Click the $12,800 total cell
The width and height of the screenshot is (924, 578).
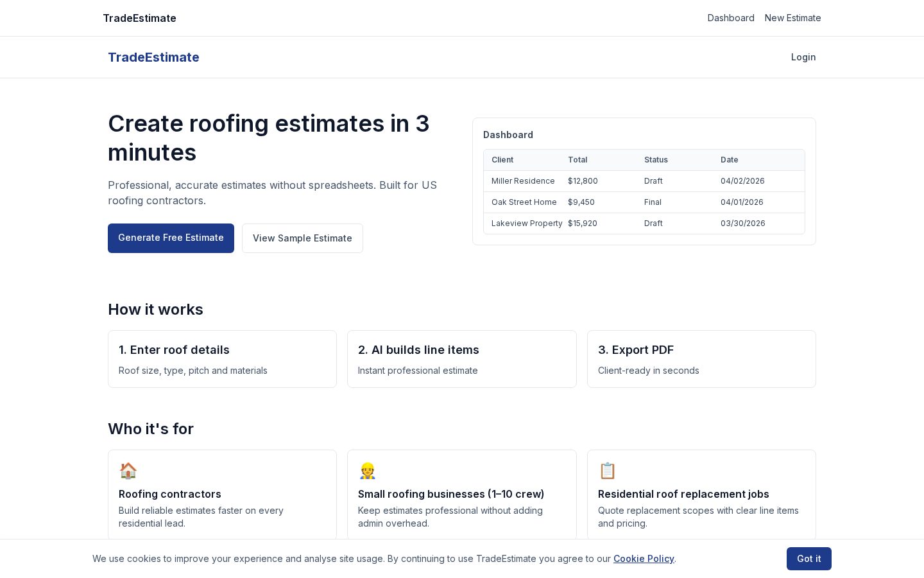tap(583, 181)
